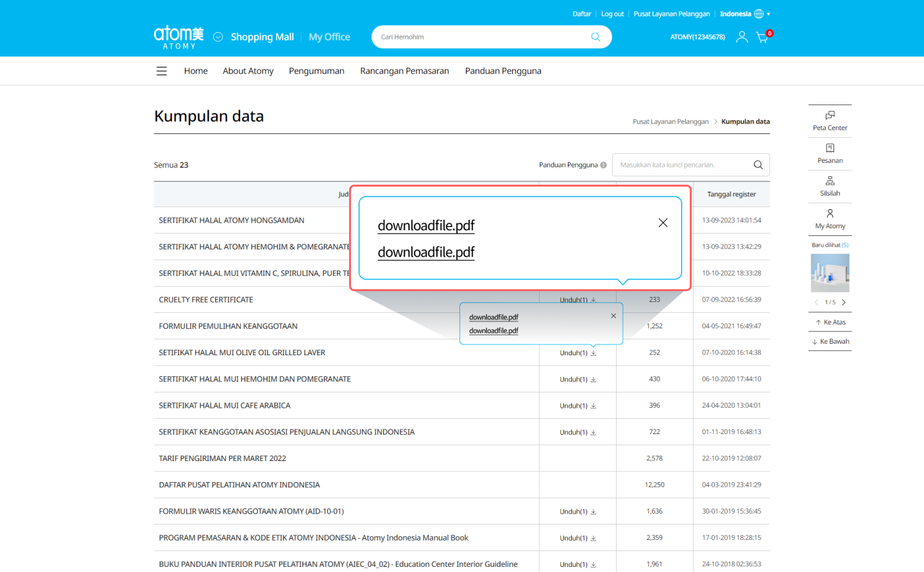Open the Rancangan Pemasaran menu

404,71
